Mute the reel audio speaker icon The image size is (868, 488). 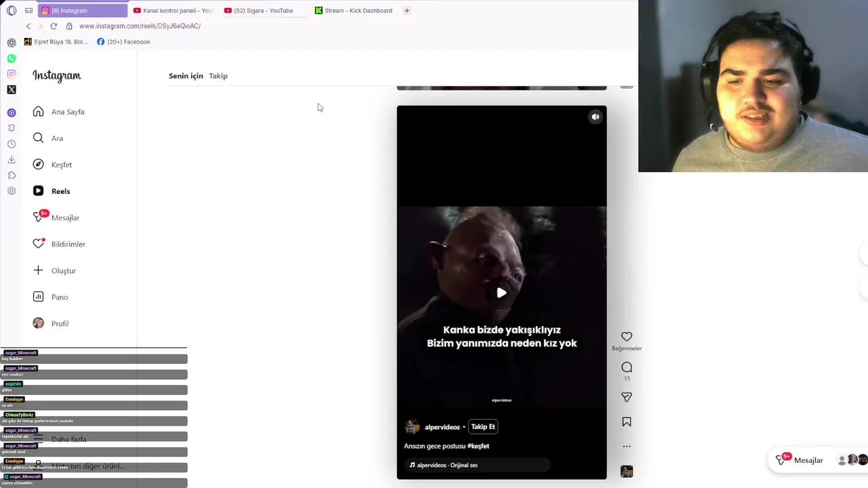tap(595, 117)
